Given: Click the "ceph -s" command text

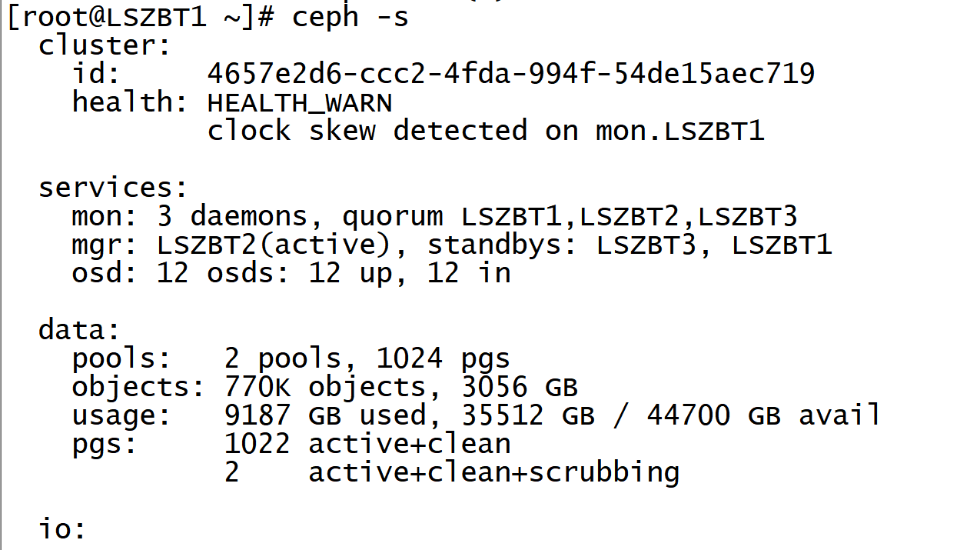Looking at the screenshot, I should click(350, 17).
